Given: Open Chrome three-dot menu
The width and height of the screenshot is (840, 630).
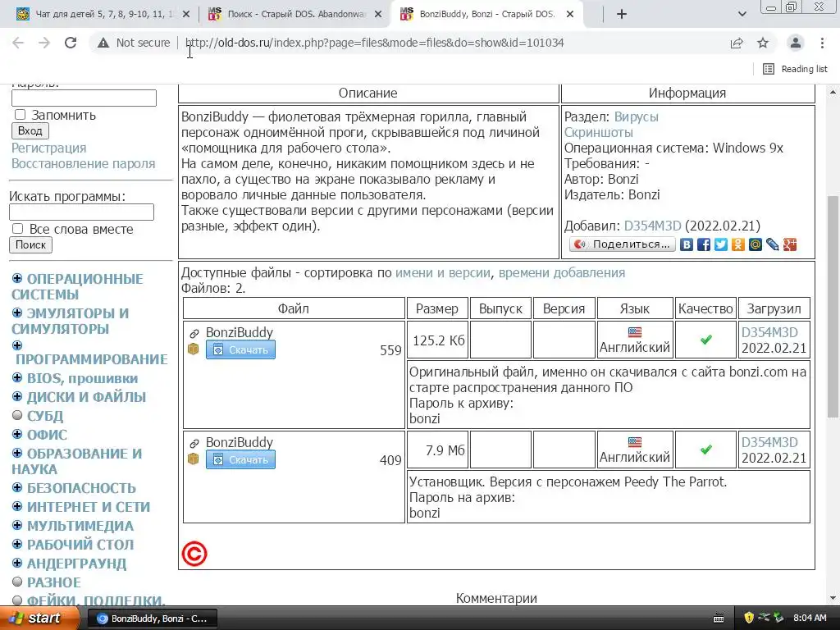Looking at the screenshot, I should pyautogui.click(x=822, y=43).
